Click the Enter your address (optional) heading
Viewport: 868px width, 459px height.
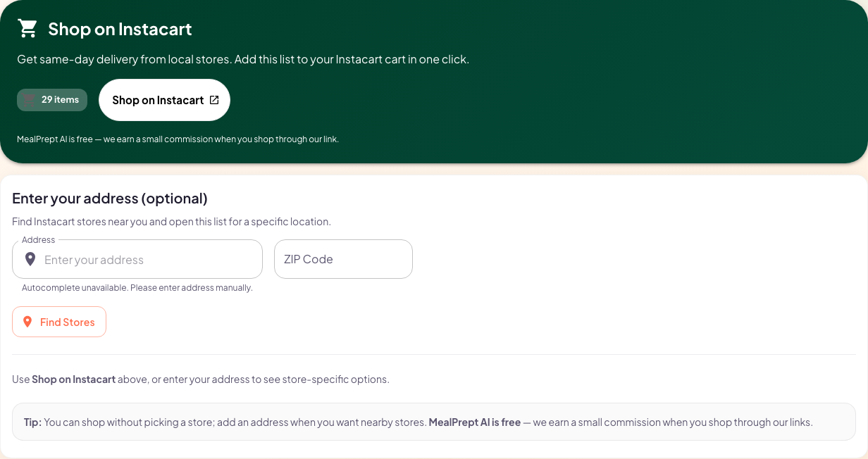(x=110, y=199)
